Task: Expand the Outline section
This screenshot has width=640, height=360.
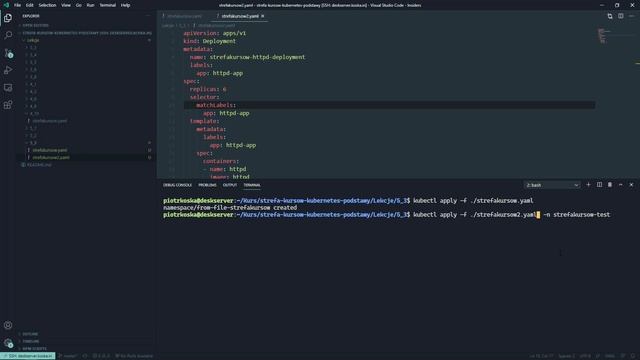Action: click(30, 334)
